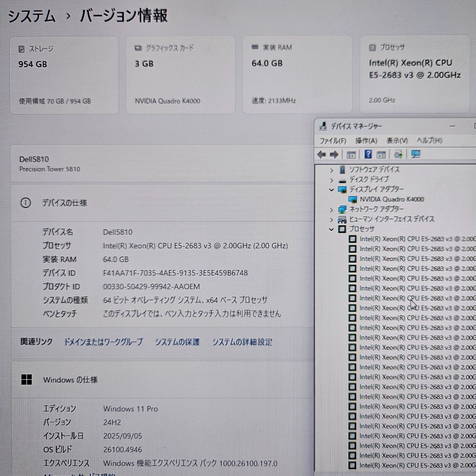Click the Back arrow in Device Manager toolbar
The width and height of the screenshot is (476, 476).
pyautogui.click(x=321, y=155)
